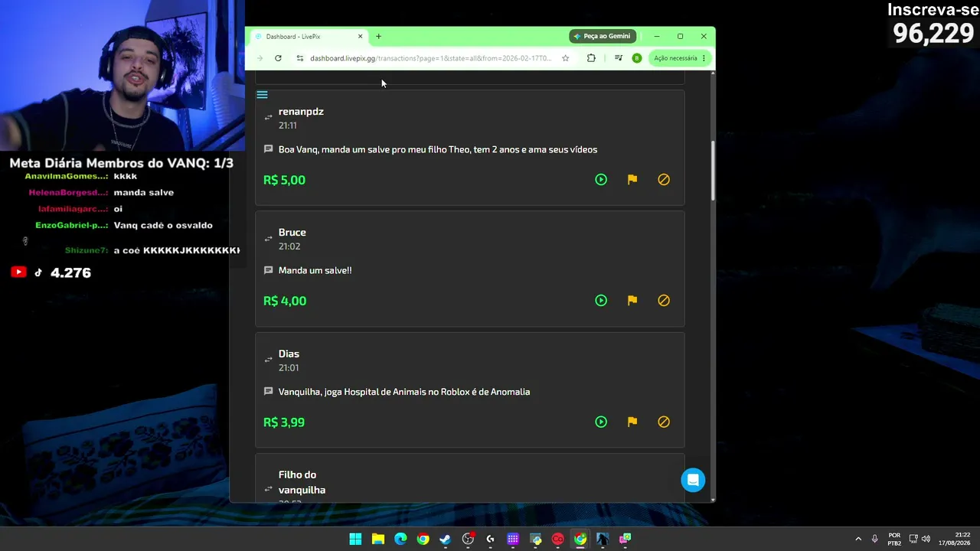Block the Dias donation
This screenshot has height=551, width=980.
click(x=664, y=422)
